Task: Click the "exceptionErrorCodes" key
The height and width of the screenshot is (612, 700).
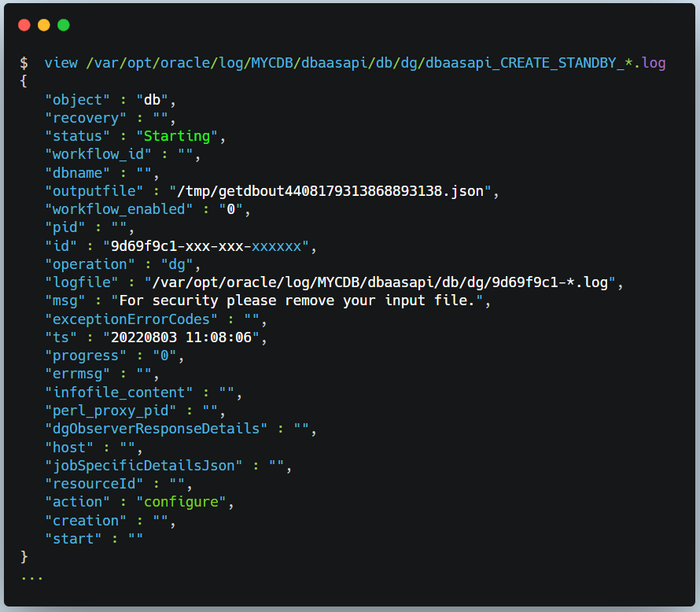Action: (x=131, y=319)
